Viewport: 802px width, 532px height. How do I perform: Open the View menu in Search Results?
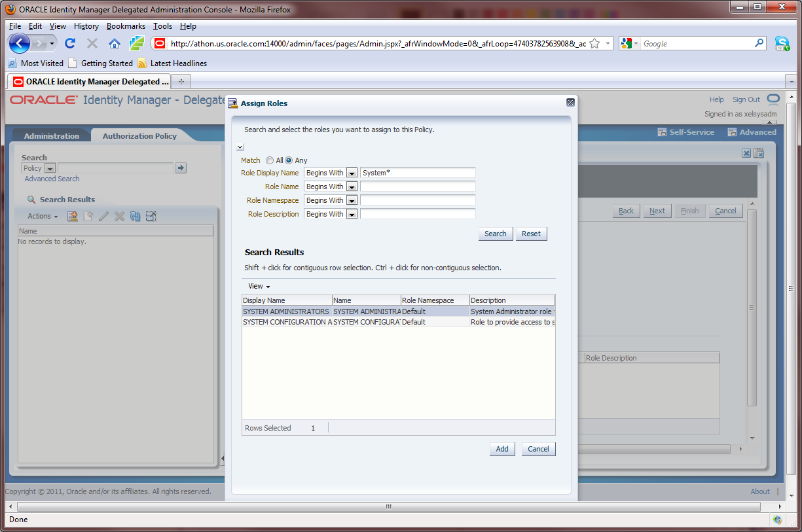[259, 286]
